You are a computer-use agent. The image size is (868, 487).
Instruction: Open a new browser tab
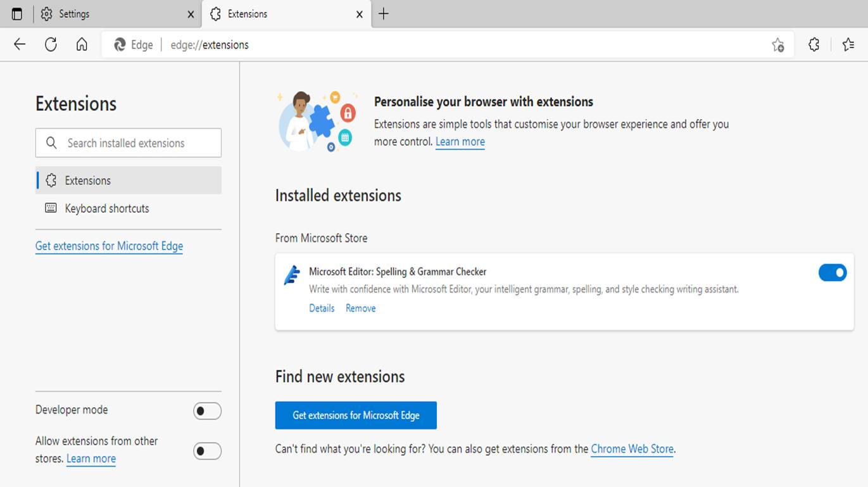[x=383, y=13]
